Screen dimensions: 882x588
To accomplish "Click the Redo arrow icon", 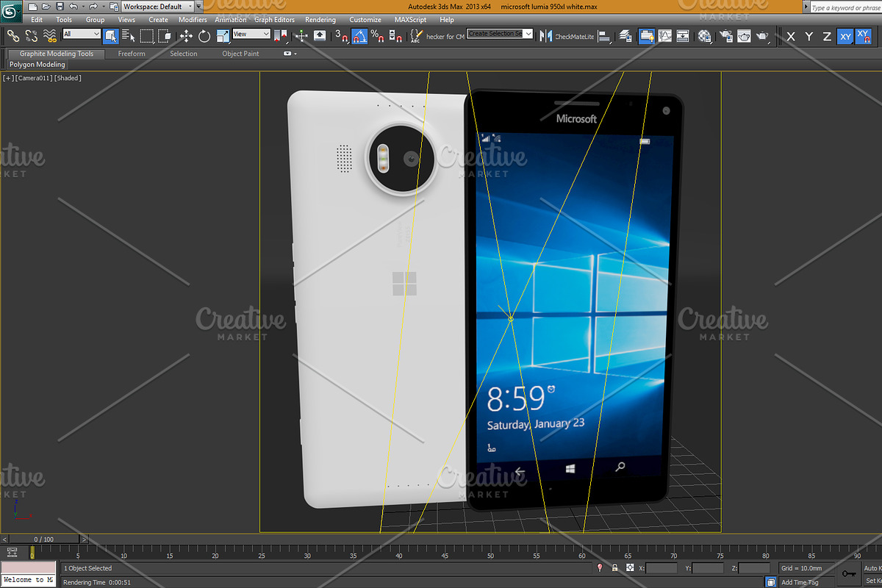I will (93, 6).
